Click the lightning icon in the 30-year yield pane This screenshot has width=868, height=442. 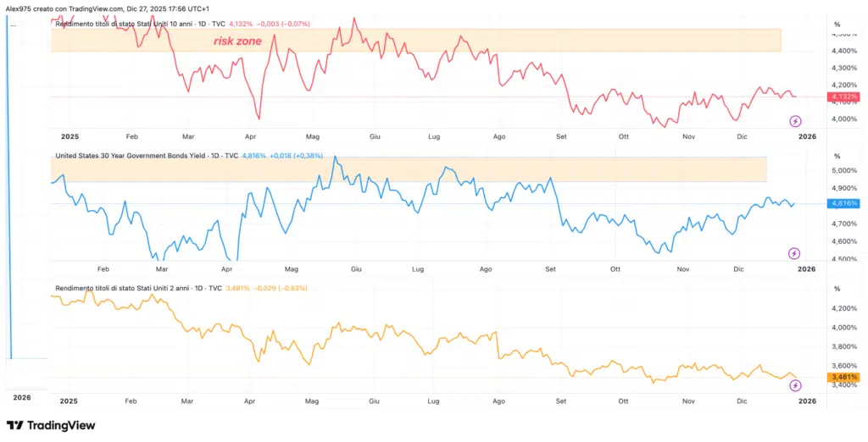coord(794,253)
